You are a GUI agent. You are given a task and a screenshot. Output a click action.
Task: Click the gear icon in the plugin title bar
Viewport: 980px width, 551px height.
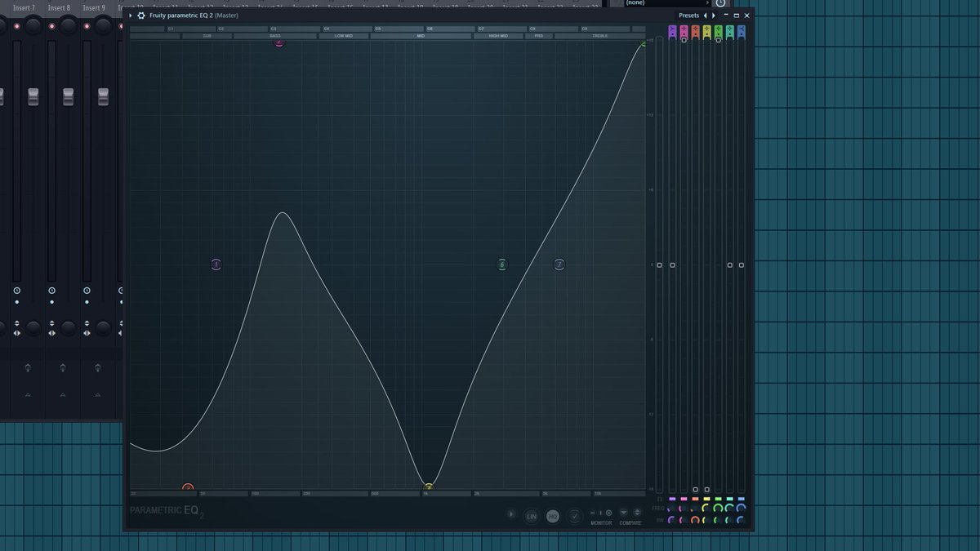pos(139,15)
